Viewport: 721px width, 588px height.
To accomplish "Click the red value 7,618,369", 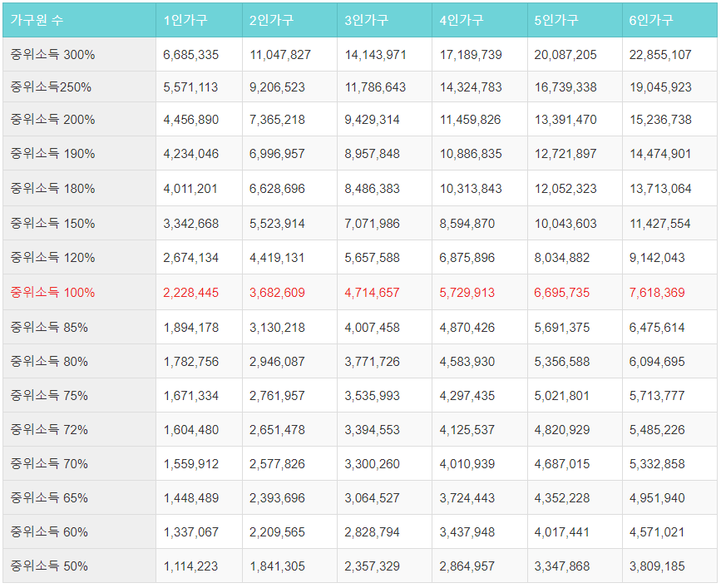I will click(657, 293).
